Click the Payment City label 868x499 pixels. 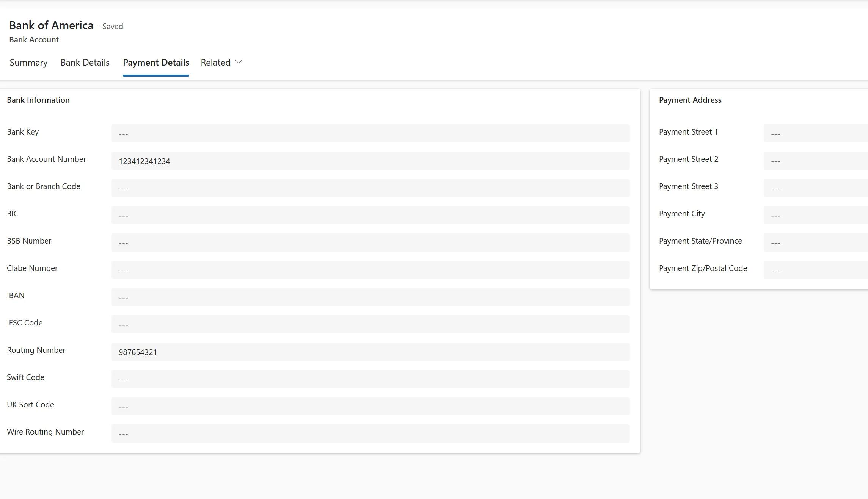[682, 214]
